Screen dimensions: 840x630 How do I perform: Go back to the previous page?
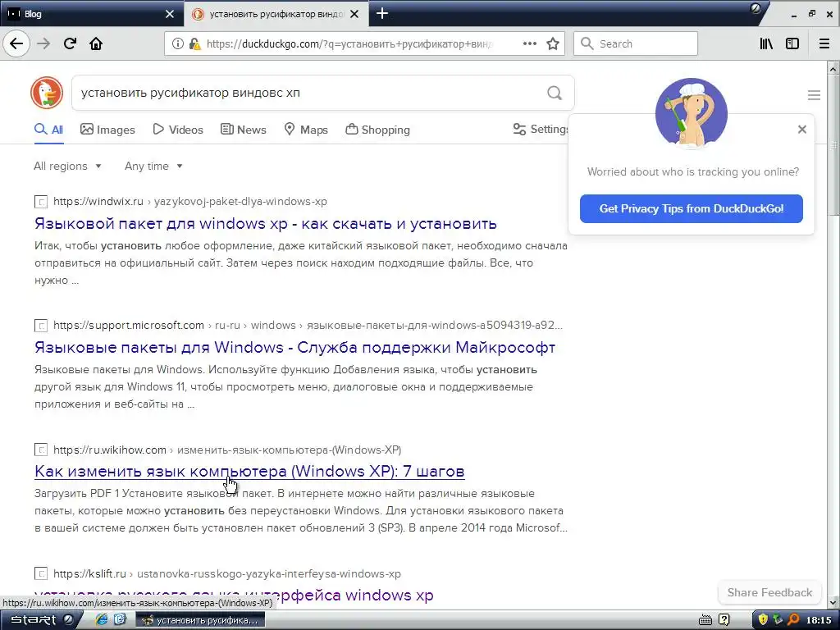click(16, 43)
